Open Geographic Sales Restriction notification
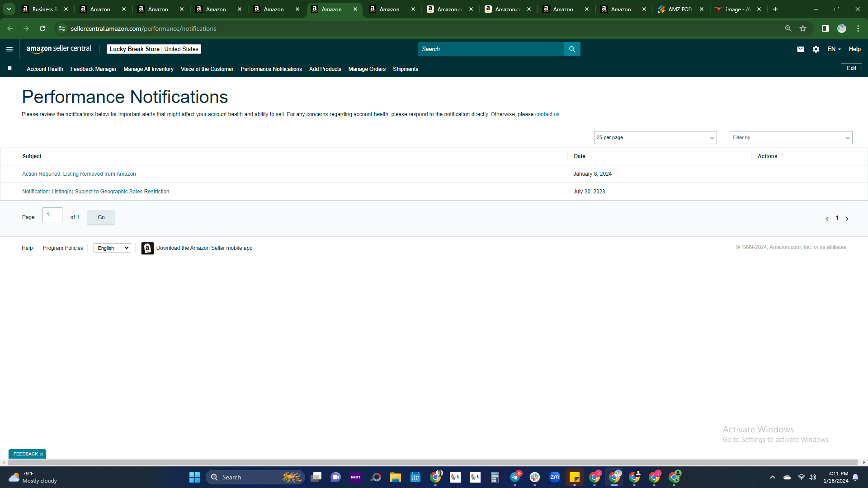 pyautogui.click(x=96, y=192)
